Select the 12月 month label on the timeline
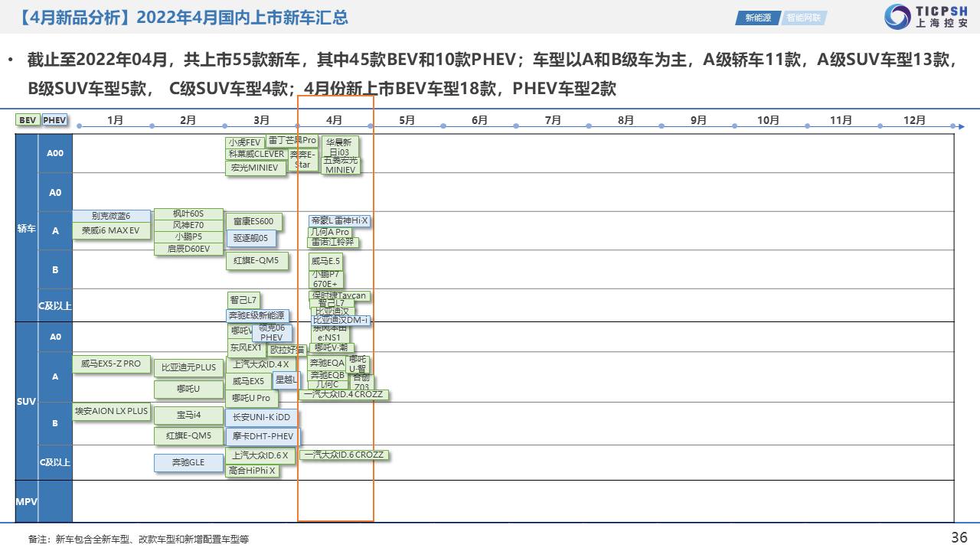 tap(914, 120)
